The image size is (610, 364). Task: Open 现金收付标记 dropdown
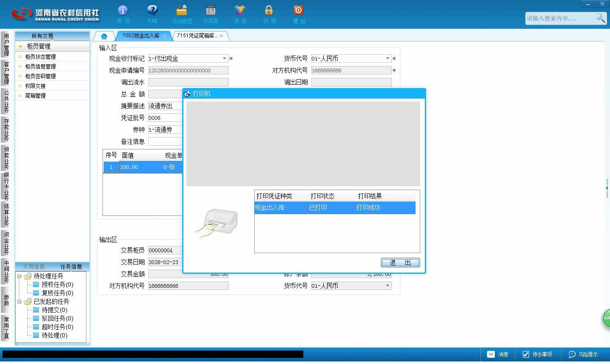[x=225, y=58]
